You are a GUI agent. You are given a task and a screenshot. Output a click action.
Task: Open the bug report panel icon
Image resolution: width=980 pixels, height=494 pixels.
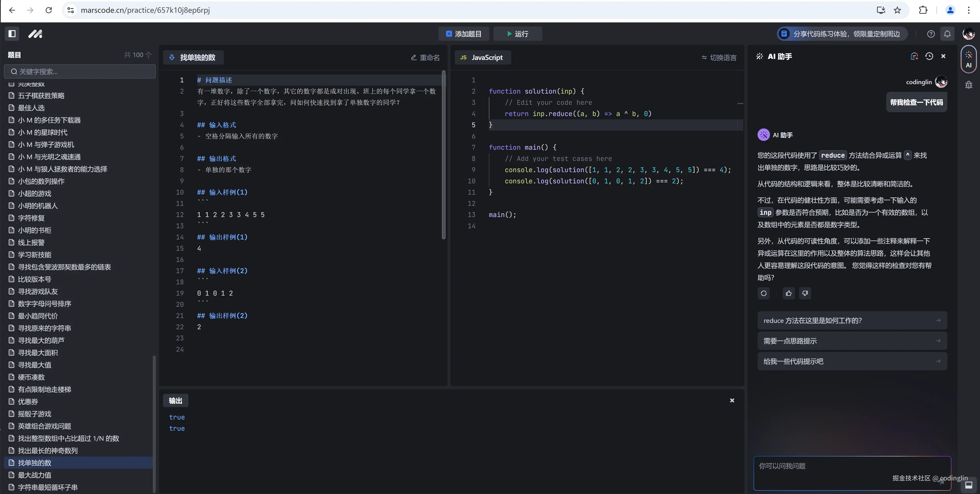pos(969,84)
